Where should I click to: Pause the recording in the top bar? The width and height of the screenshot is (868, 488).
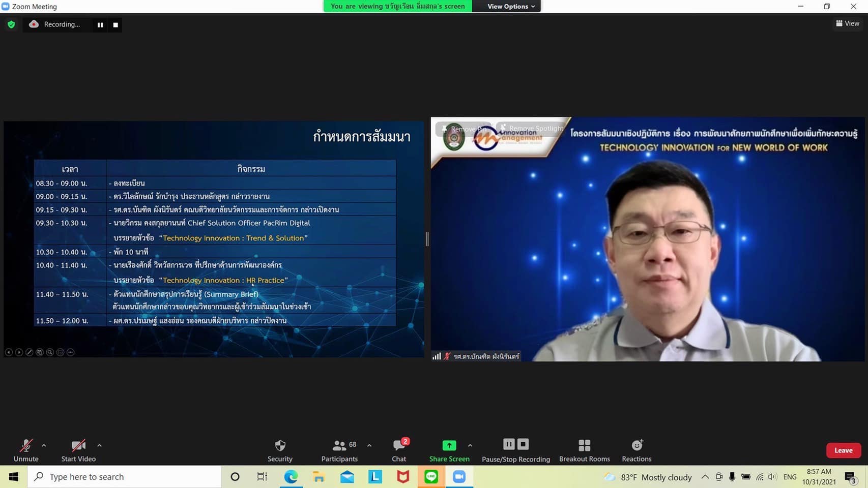[x=100, y=24]
